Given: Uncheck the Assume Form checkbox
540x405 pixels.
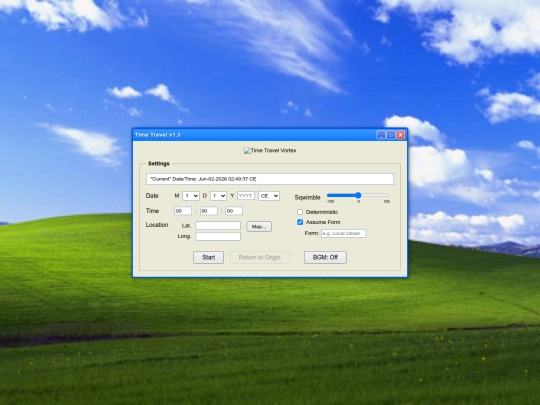Looking at the screenshot, I should point(300,222).
